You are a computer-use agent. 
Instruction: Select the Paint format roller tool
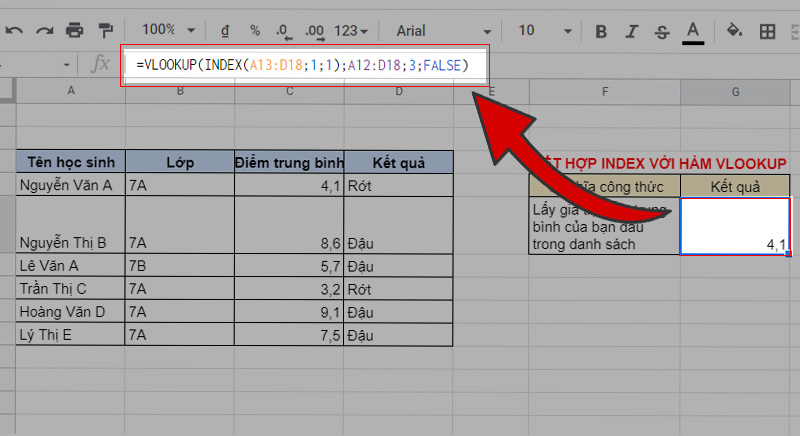[105, 30]
